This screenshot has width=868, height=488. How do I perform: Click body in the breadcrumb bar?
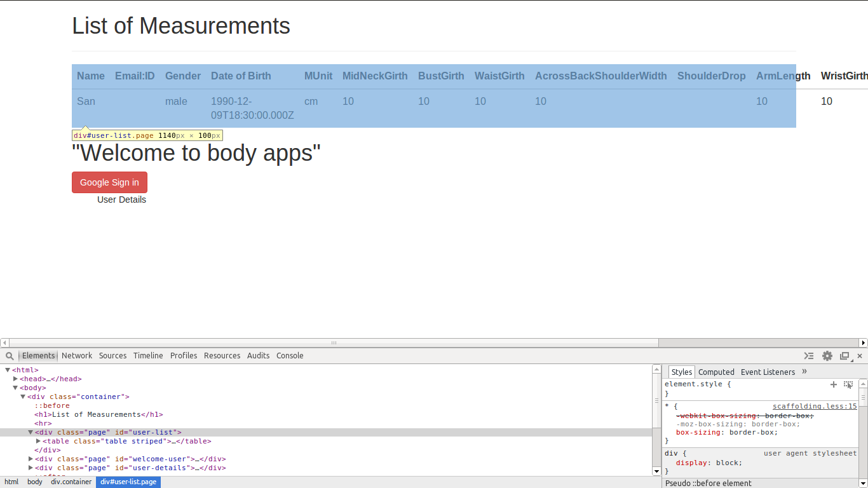click(x=35, y=482)
